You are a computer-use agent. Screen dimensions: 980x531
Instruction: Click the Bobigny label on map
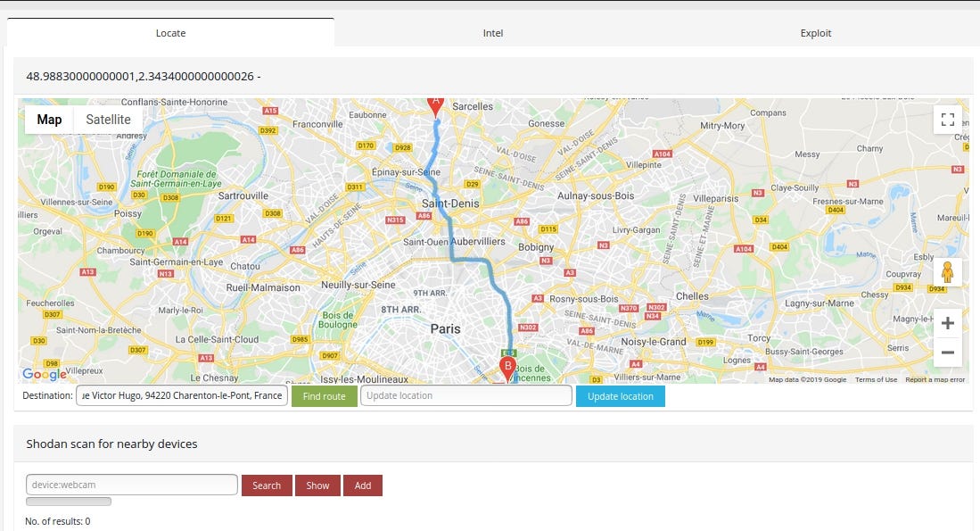click(x=536, y=247)
